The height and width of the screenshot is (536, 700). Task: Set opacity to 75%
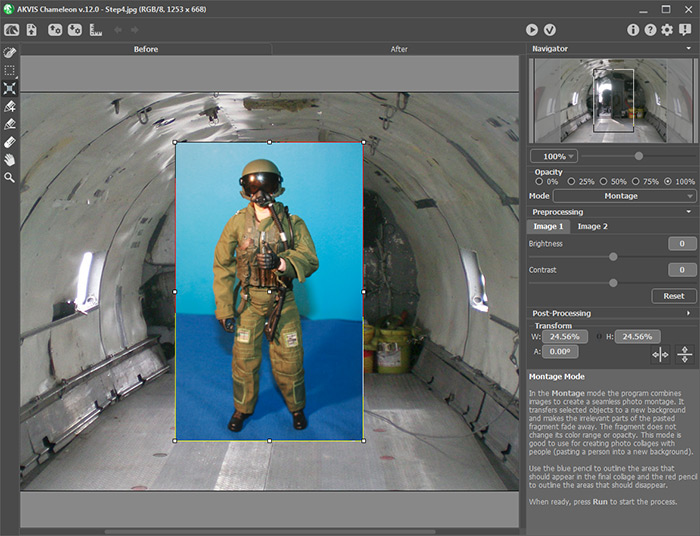[x=635, y=182]
